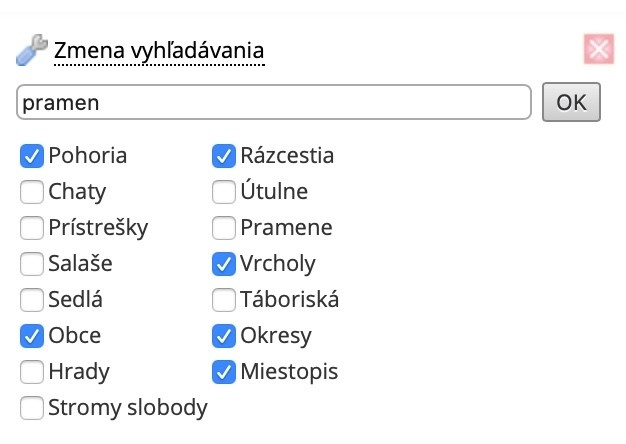The height and width of the screenshot is (444, 626).
Task: Open the Zmena vyhľadávania link
Action: pyautogui.click(x=159, y=49)
